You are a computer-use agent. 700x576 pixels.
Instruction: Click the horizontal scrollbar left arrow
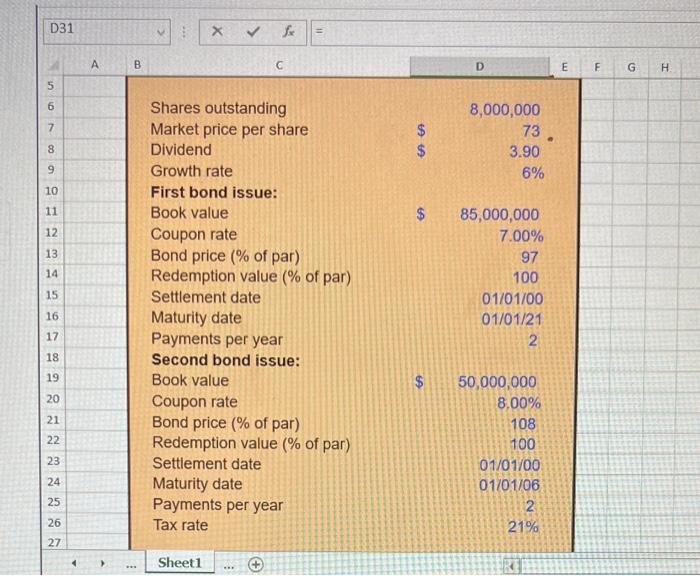click(512, 567)
